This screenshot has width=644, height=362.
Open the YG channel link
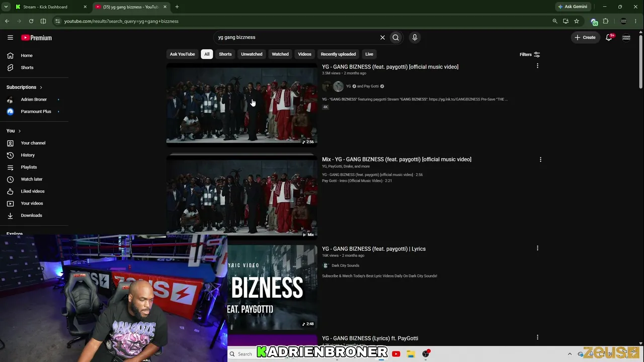(348, 86)
